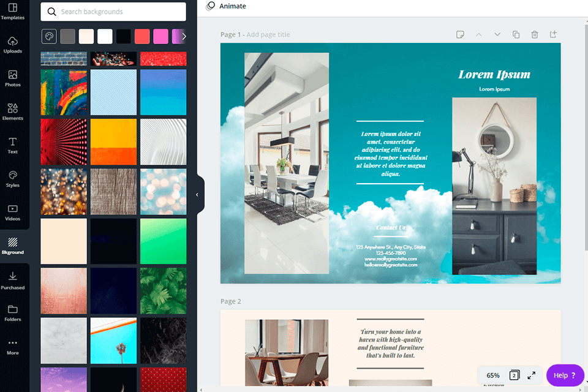Select the solid red background swatch
The image size is (588, 392).
141,36
